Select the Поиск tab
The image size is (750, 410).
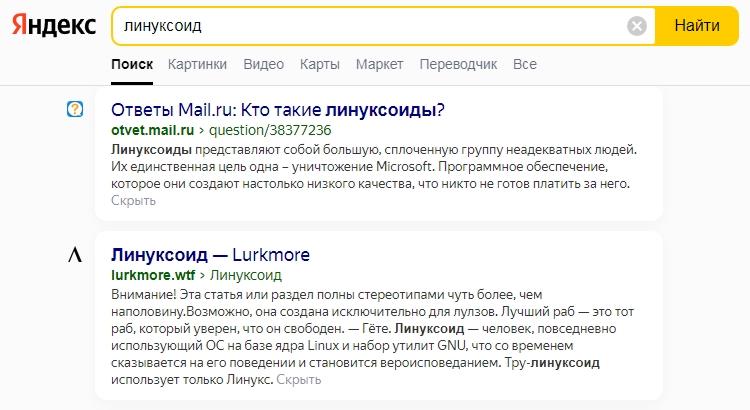pos(132,64)
